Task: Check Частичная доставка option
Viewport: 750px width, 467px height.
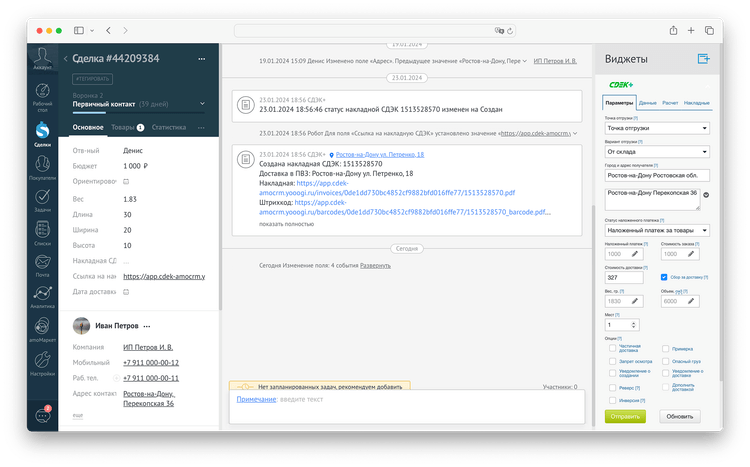Action: click(612, 348)
